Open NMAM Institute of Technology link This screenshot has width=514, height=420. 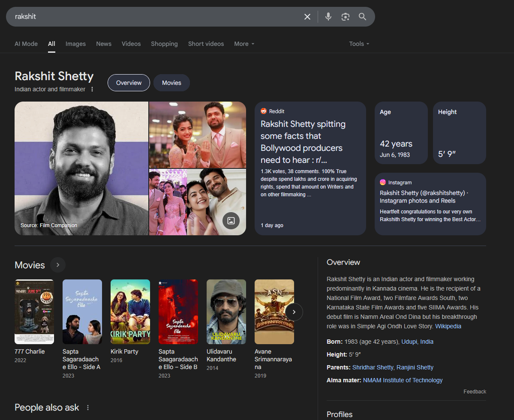tap(403, 381)
